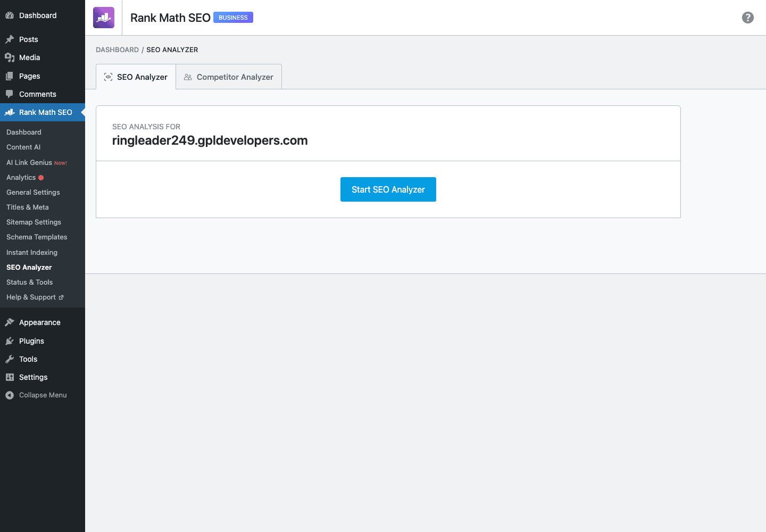766x532 pixels.
Task: Click Collapse Menu
Action: [43, 395]
